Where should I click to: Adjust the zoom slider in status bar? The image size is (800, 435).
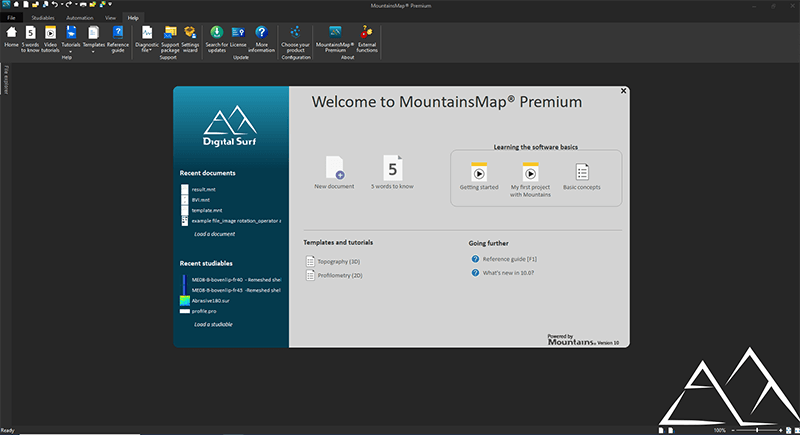(757, 430)
